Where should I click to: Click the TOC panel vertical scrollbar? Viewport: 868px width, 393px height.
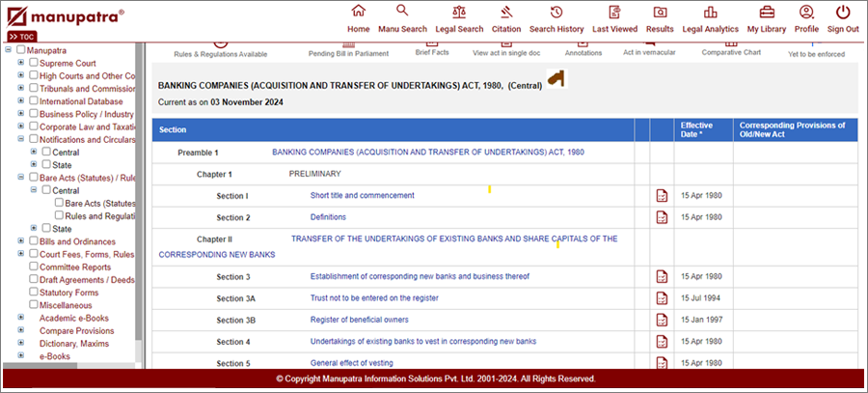pyautogui.click(x=138, y=191)
